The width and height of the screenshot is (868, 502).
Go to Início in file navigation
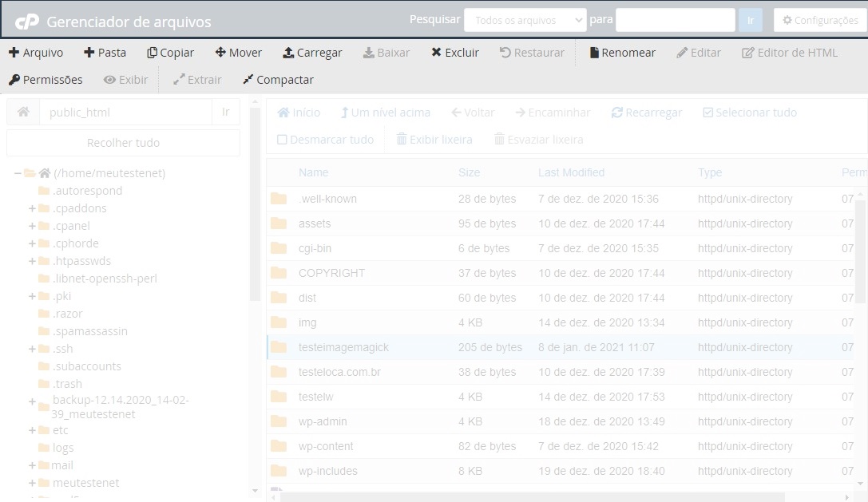(x=299, y=113)
